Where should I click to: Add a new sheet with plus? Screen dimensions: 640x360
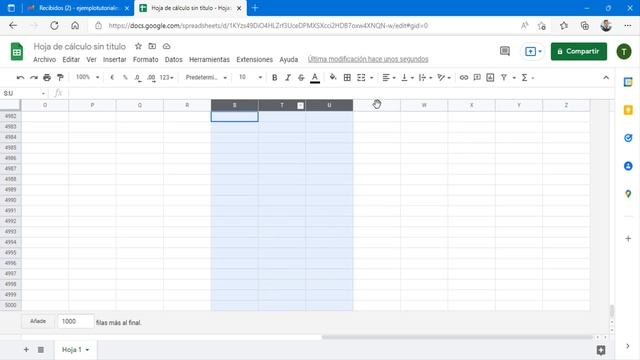[x=26, y=350]
